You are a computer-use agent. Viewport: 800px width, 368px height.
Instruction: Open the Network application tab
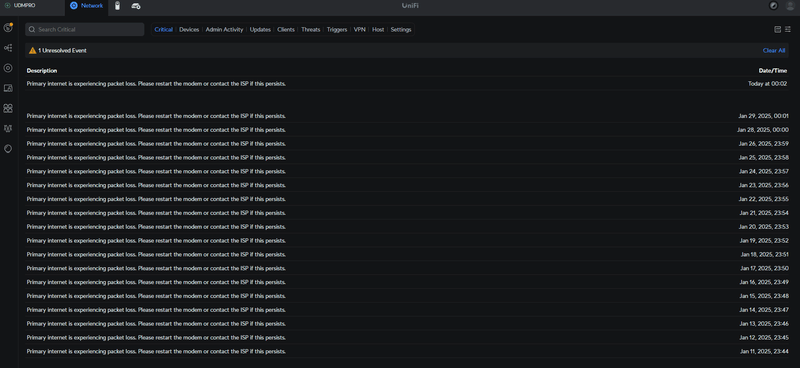point(87,6)
